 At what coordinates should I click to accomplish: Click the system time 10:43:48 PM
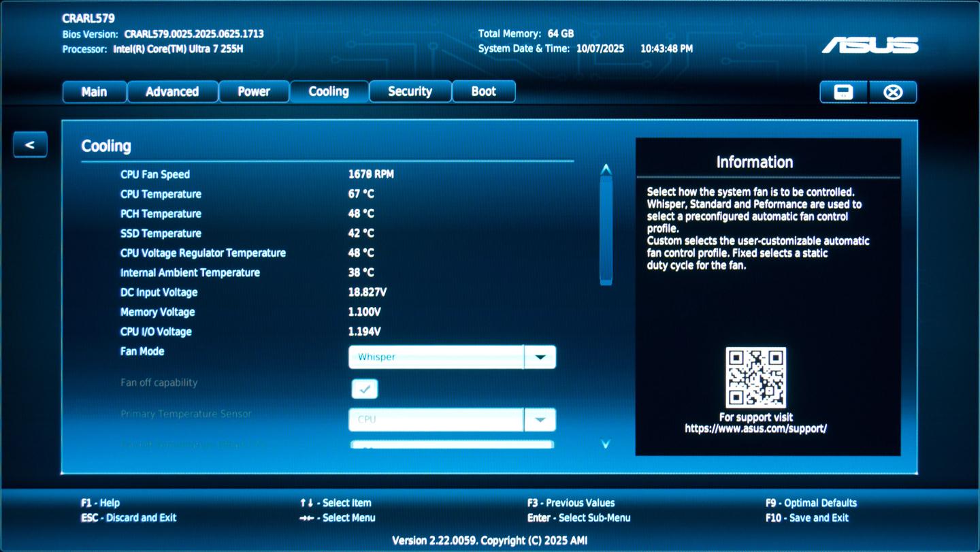(667, 49)
